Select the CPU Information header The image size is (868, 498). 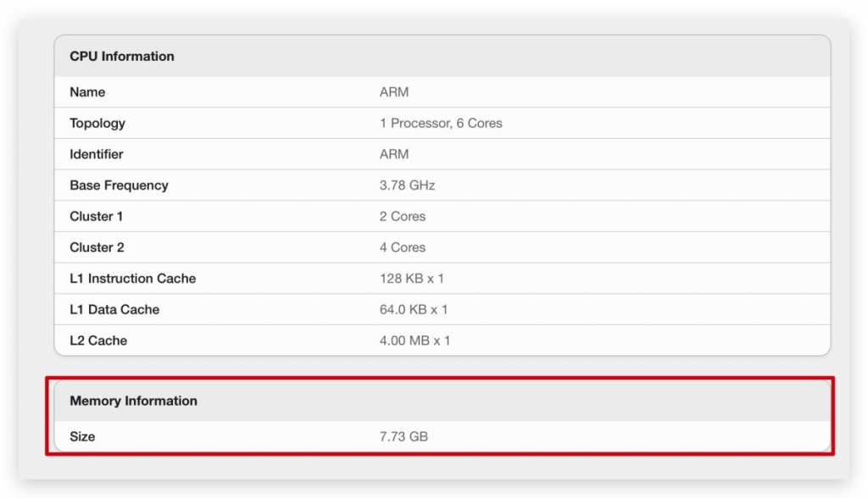[x=122, y=57]
